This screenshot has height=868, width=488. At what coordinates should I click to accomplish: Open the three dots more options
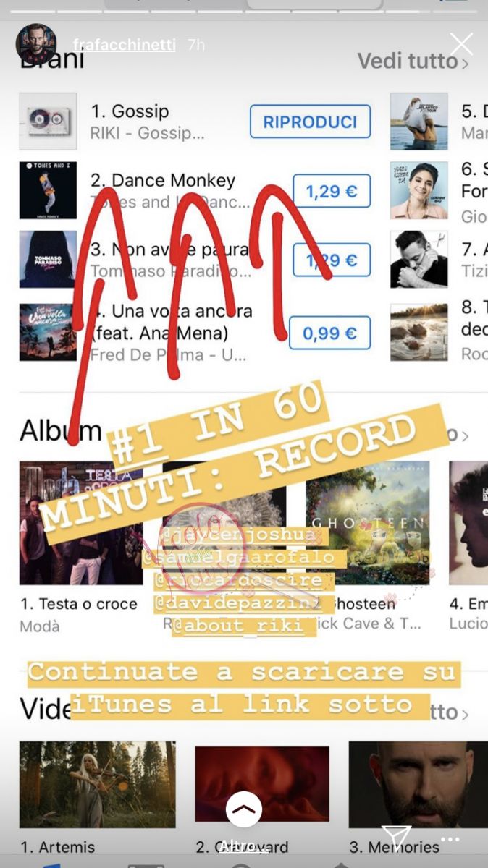450,841
